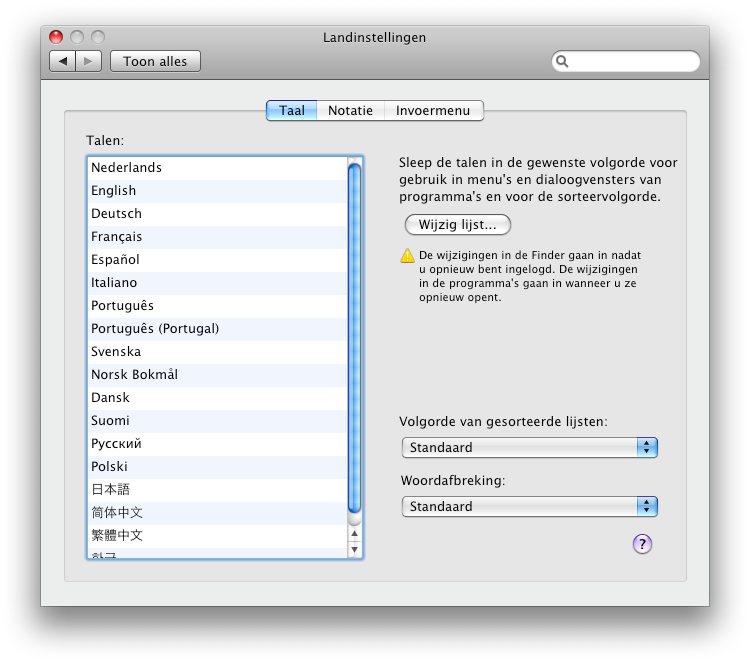Focus the search input field
750x662 pixels.
tap(626, 61)
